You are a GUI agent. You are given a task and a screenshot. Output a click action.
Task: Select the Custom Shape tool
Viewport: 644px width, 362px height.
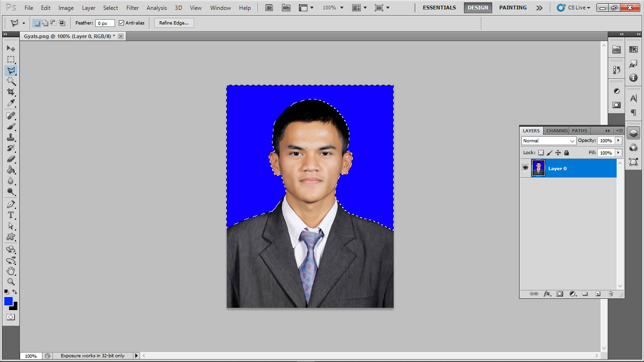(x=11, y=237)
